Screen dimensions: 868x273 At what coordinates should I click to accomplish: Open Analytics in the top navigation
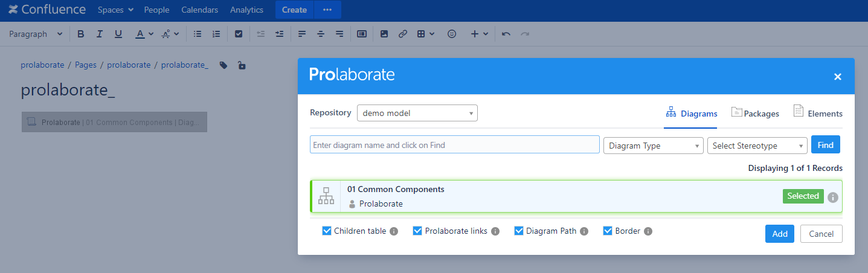[x=246, y=10]
